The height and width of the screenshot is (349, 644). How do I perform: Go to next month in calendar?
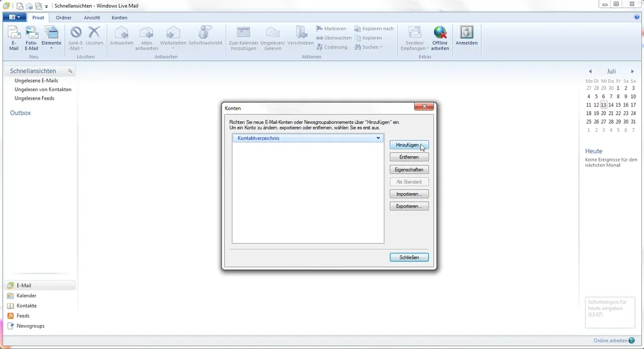(632, 72)
